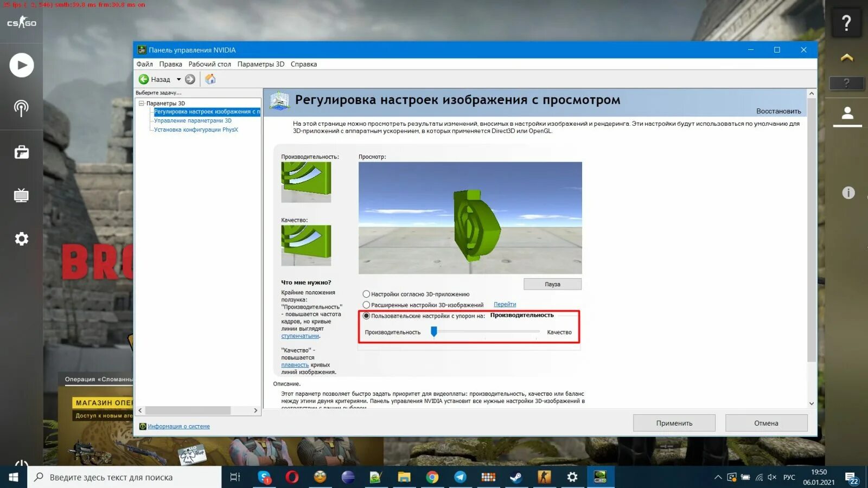The width and height of the screenshot is (868, 488).
Task: Open Windows Settings gear on taskbar
Action: tap(572, 477)
